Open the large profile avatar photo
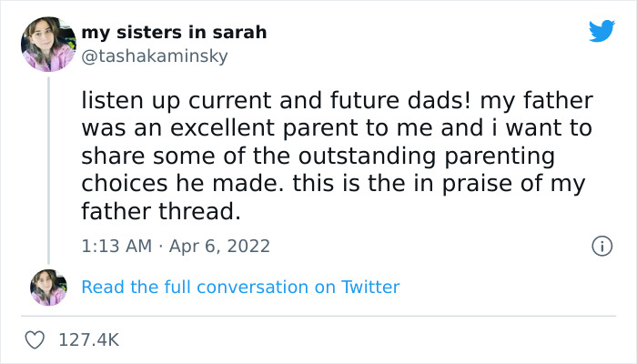Viewport: 637px width, 364px height. click(48, 44)
